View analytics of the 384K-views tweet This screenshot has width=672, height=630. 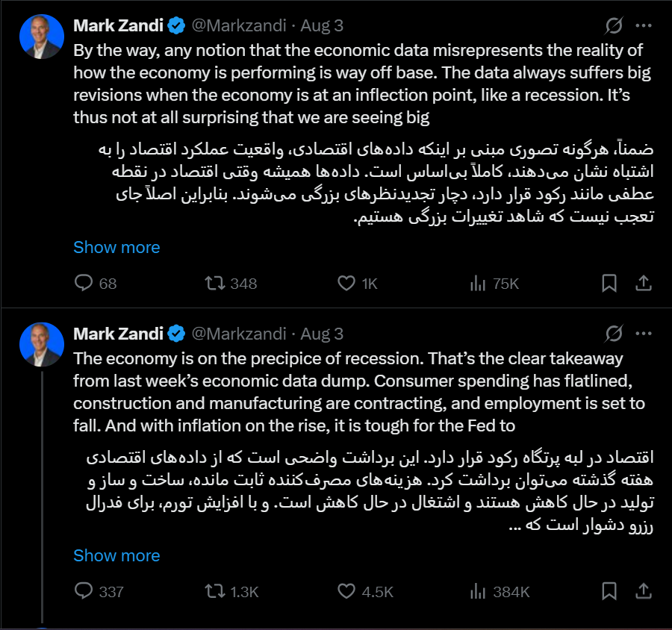coord(477,592)
